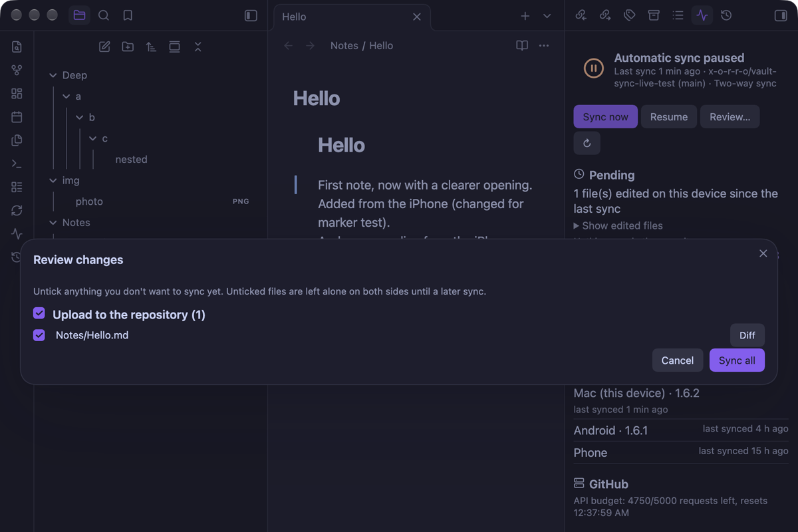Image resolution: width=798 pixels, height=532 pixels.
Task: Click the ribbon checklist layout icon
Action: [17, 187]
